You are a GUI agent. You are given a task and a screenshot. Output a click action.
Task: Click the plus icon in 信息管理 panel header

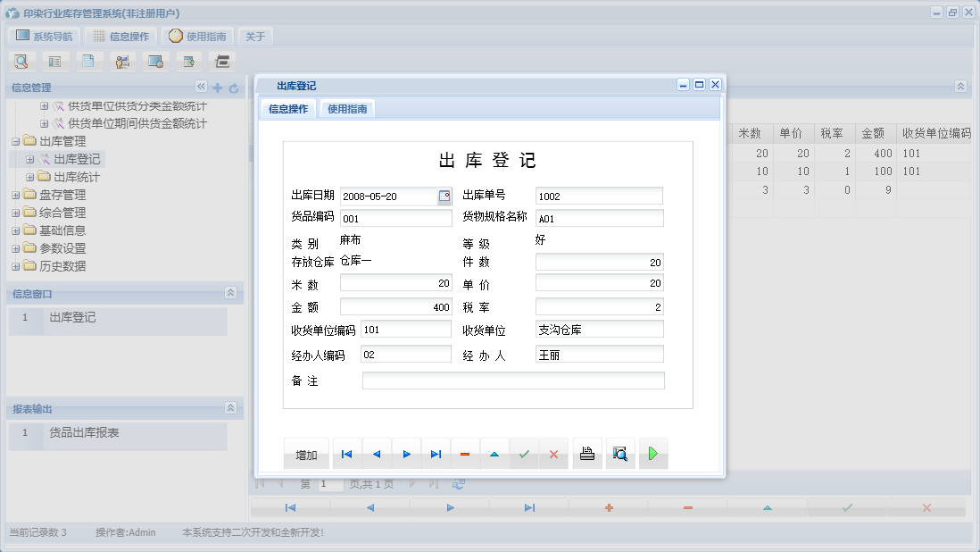pyautogui.click(x=218, y=87)
